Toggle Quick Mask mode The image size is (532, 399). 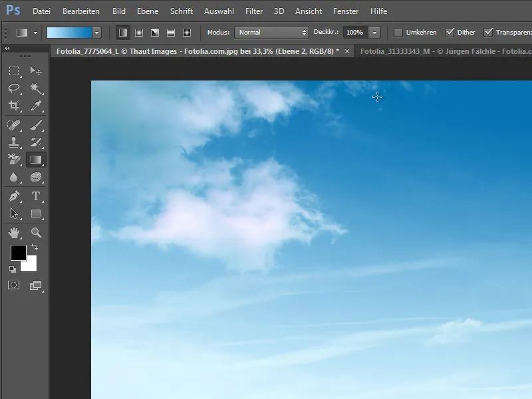14,285
